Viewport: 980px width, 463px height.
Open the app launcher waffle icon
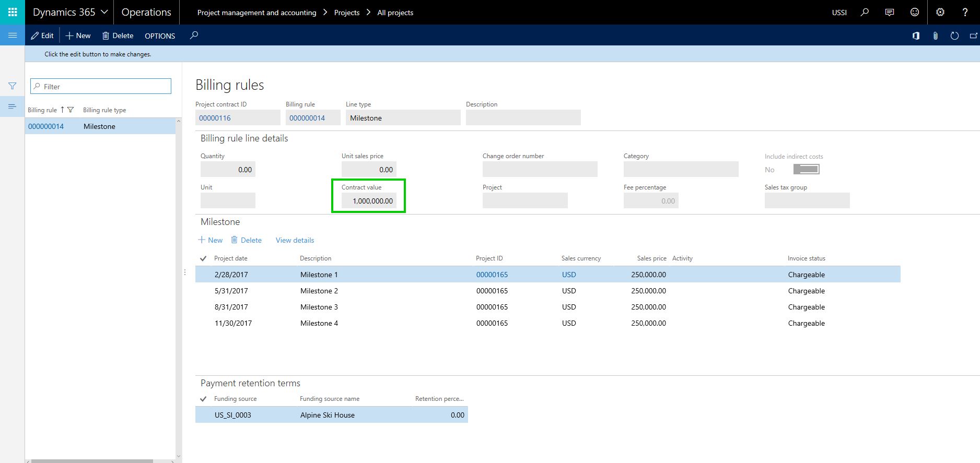(13, 12)
